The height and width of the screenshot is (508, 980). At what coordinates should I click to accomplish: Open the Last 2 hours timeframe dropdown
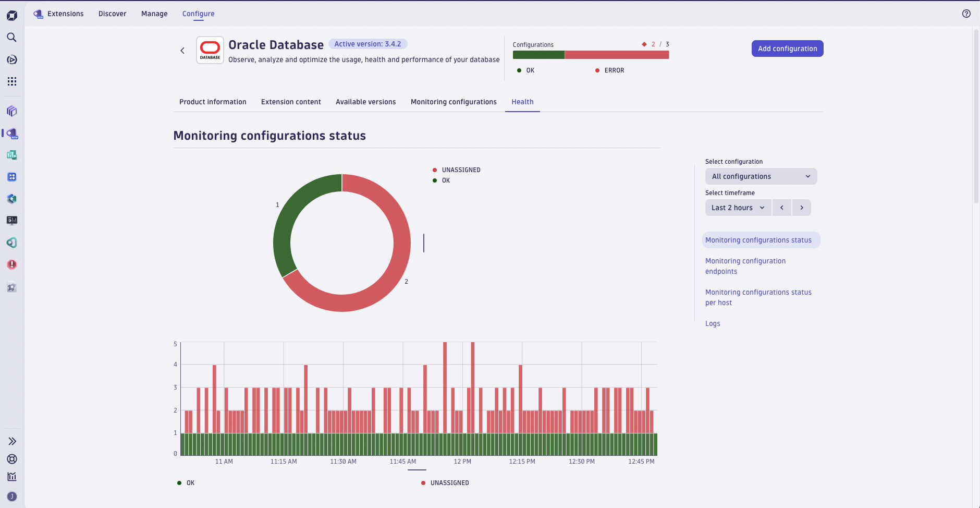coord(738,208)
